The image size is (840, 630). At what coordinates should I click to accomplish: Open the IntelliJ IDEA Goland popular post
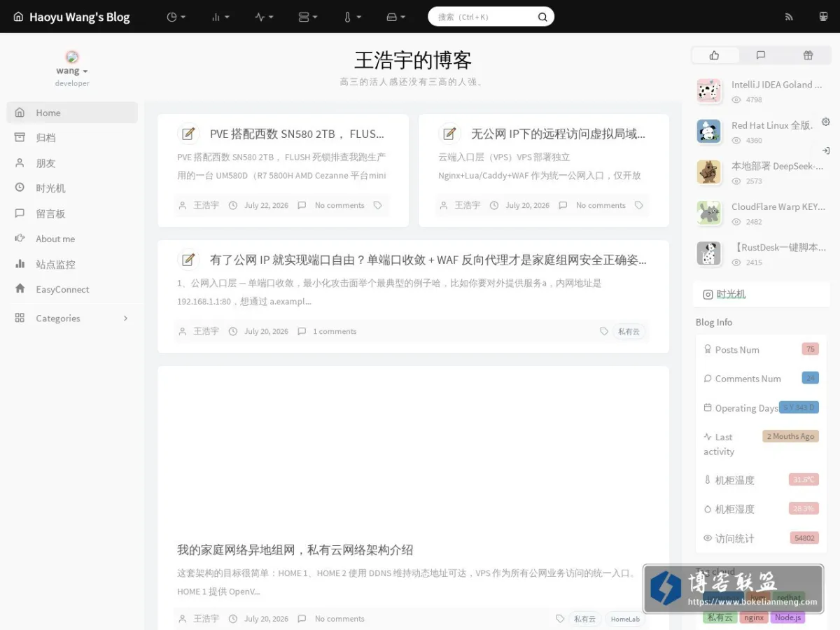[777, 85]
